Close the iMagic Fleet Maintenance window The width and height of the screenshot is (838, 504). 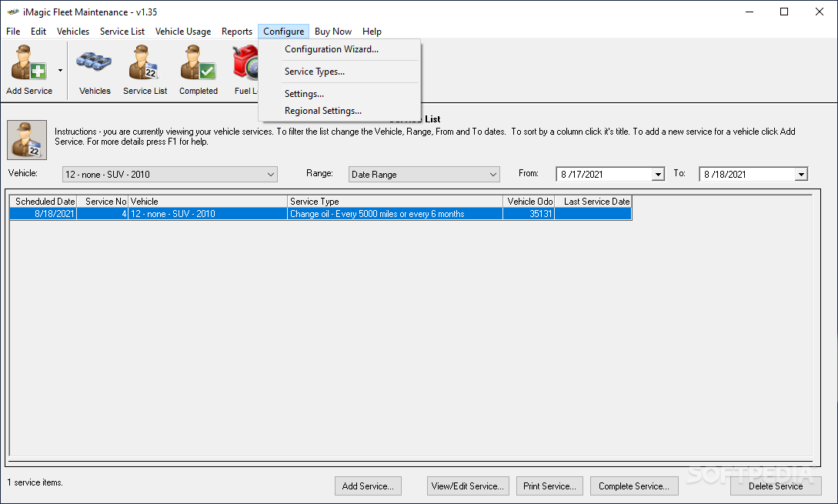820,12
